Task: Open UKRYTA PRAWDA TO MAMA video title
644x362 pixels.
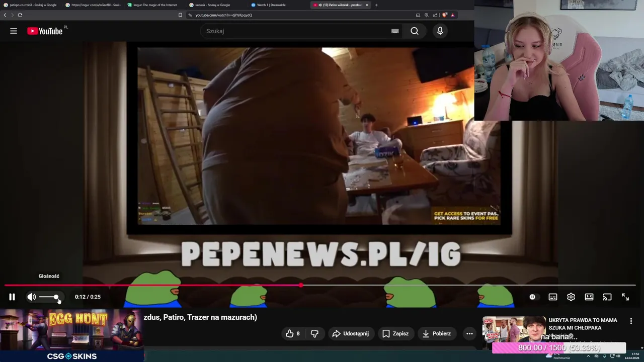Action: (583, 324)
